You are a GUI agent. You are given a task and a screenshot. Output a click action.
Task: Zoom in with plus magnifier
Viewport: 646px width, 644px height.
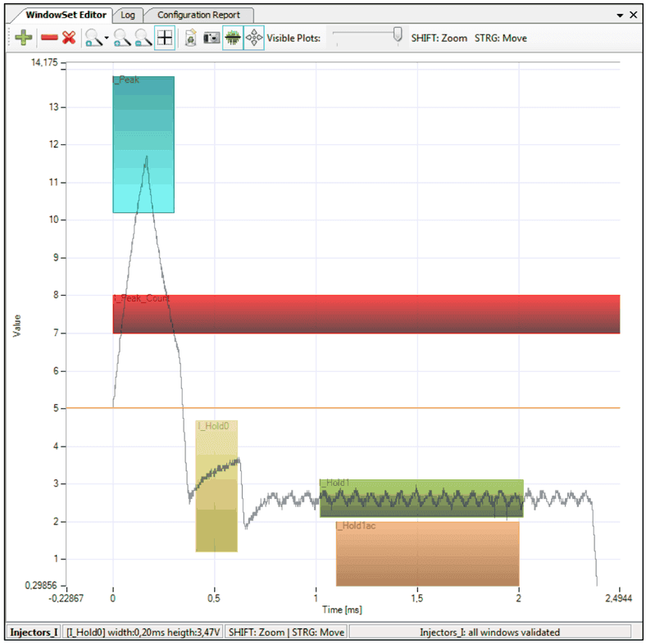coord(122,38)
